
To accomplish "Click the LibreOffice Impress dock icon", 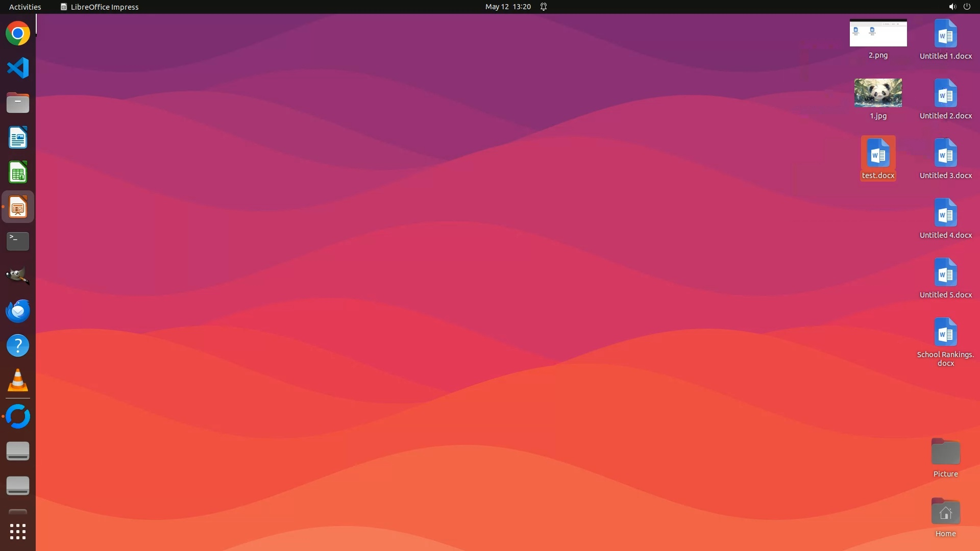I will pyautogui.click(x=18, y=207).
